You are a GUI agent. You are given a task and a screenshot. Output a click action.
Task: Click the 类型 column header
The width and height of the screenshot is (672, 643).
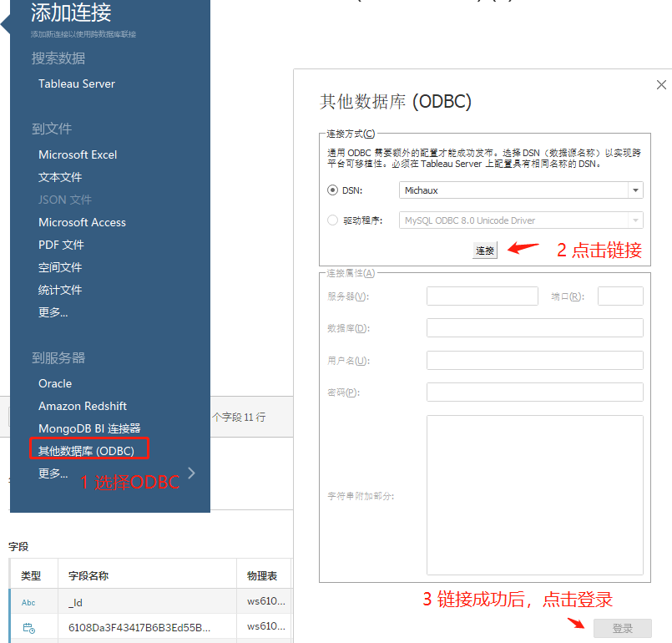(x=31, y=575)
